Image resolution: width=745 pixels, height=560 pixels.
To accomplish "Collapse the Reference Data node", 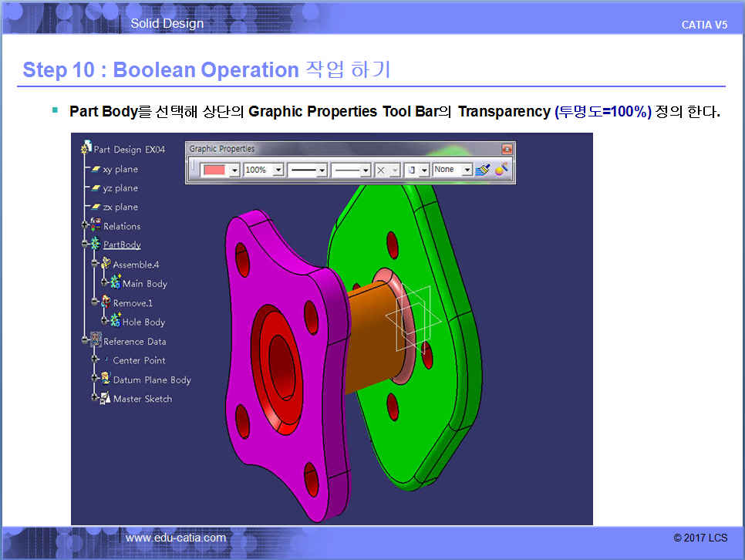I will (85, 341).
